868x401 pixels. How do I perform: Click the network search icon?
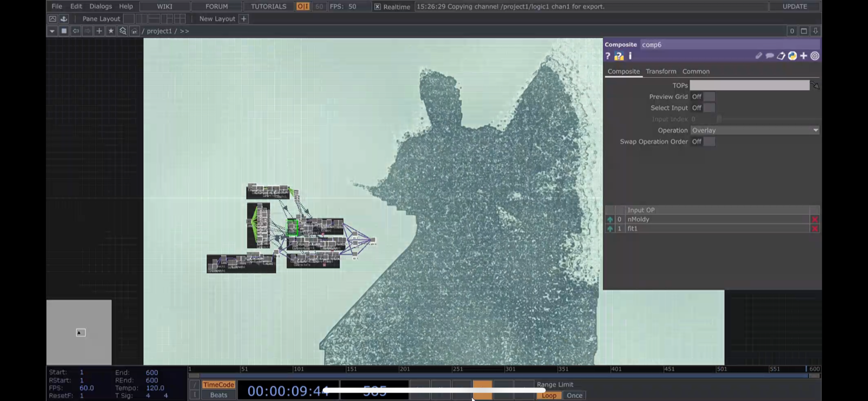click(x=122, y=31)
